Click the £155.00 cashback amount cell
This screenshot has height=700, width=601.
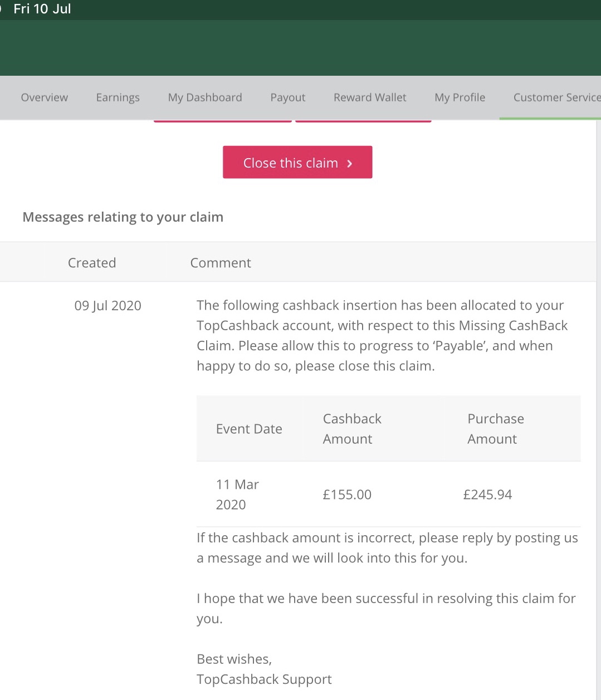[x=347, y=495]
